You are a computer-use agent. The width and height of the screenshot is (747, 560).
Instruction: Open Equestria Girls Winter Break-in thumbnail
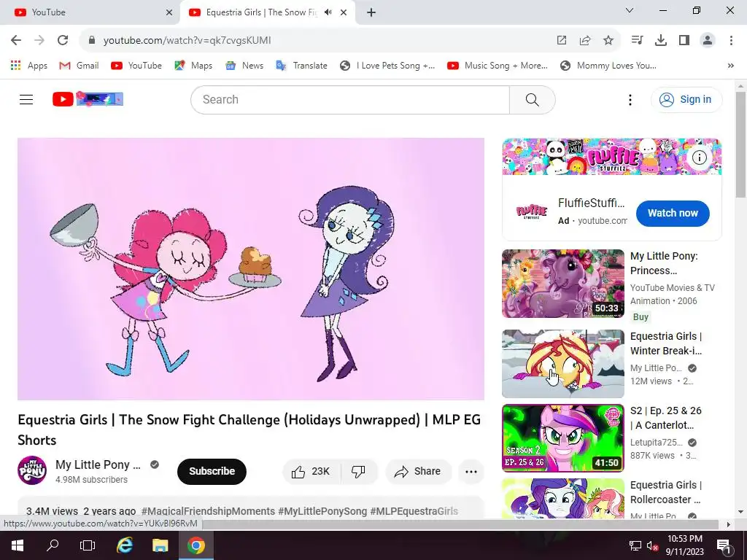(x=562, y=364)
